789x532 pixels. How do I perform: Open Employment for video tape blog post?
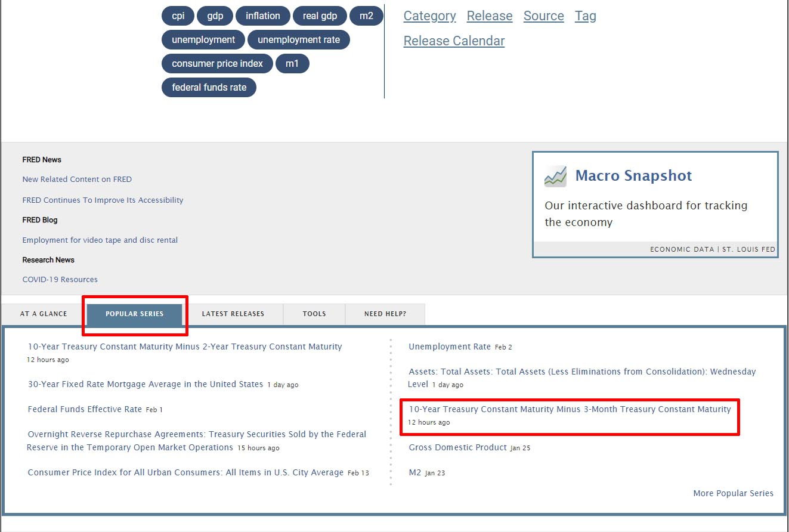point(100,240)
